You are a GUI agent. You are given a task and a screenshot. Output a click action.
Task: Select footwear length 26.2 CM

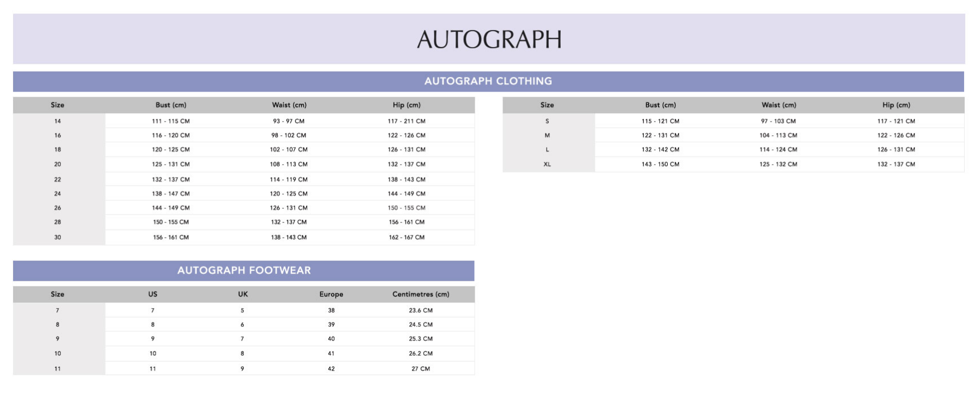point(420,353)
